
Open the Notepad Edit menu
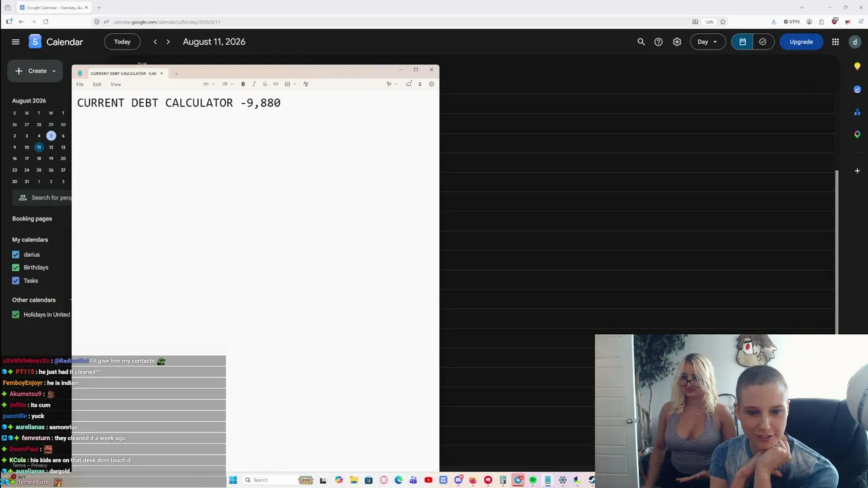pyautogui.click(x=97, y=85)
